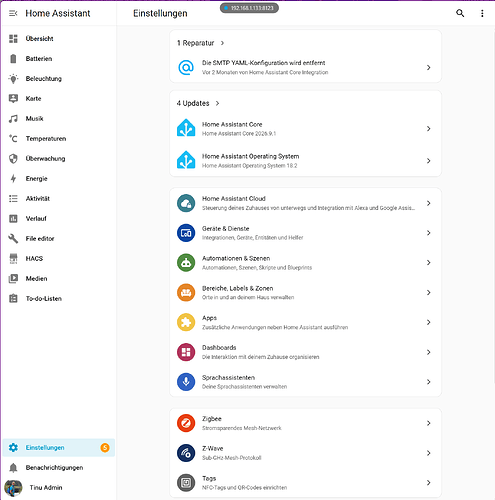Open the Sprachassistenten settings entry

(305, 382)
